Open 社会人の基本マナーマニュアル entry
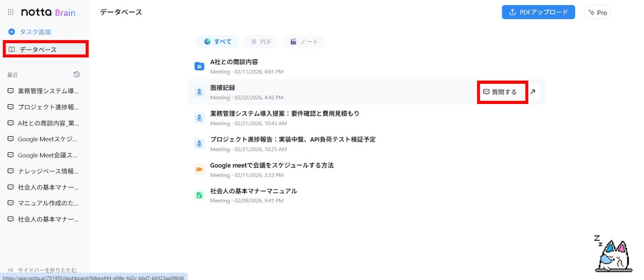Image resolution: width=644 pixels, height=280 pixels. pyautogui.click(x=367, y=195)
